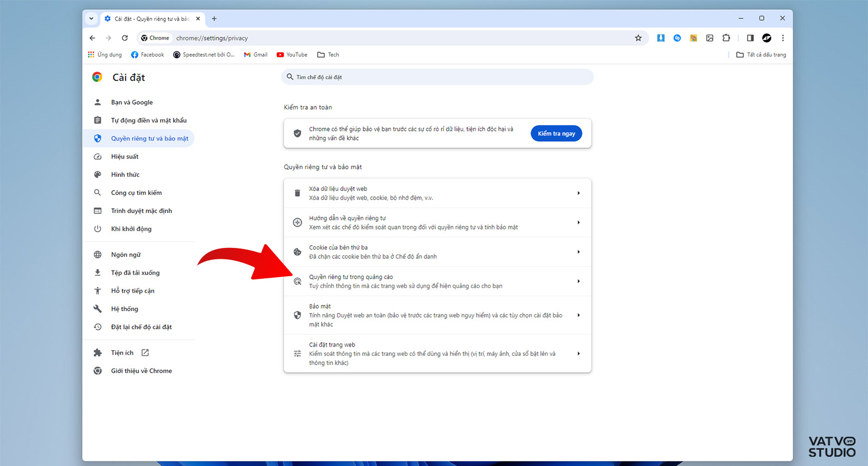Open the Facebook bookmark
Image resolution: width=868 pixels, height=466 pixels.
(x=148, y=55)
